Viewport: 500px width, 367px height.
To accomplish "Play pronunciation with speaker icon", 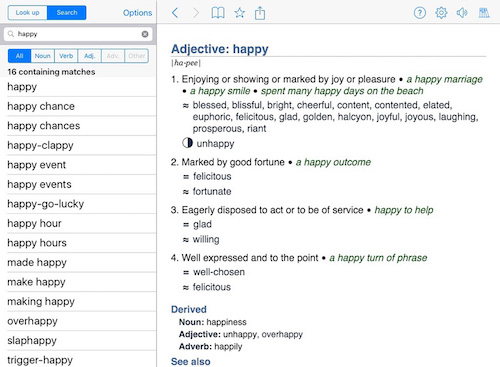I will (x=462, y=13).
